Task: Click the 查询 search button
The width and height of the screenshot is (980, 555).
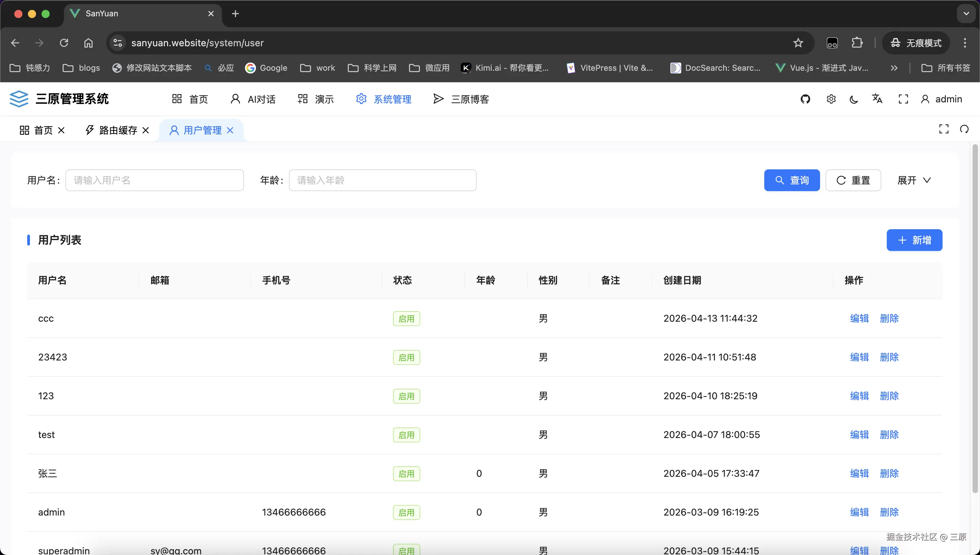Action: coord(791,180)
